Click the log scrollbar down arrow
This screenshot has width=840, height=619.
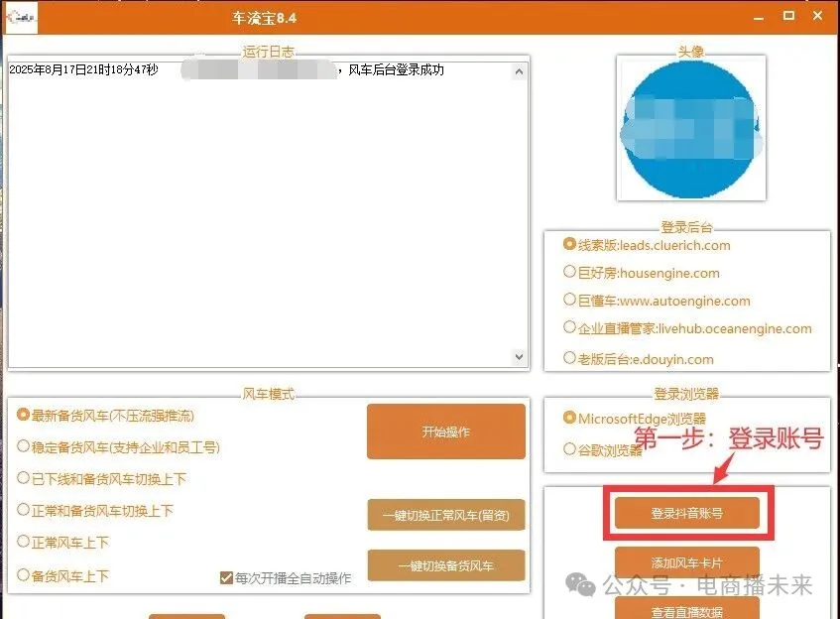click(519, 356)
